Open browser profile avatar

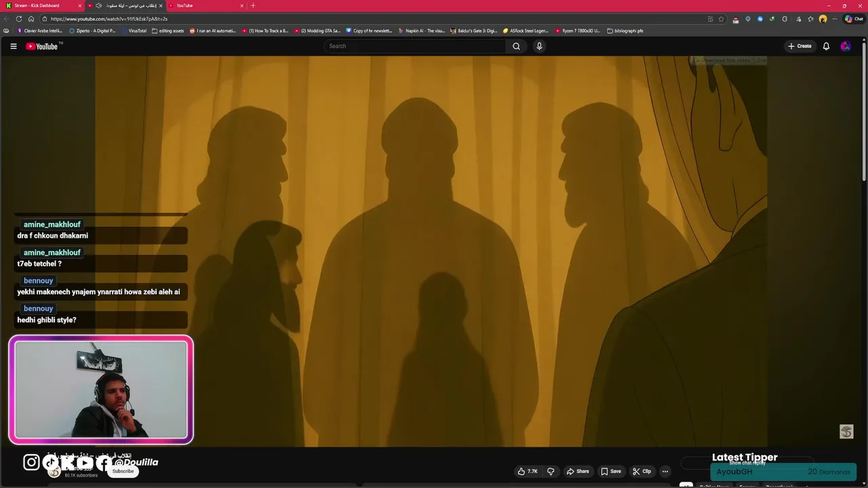point(823,19)
